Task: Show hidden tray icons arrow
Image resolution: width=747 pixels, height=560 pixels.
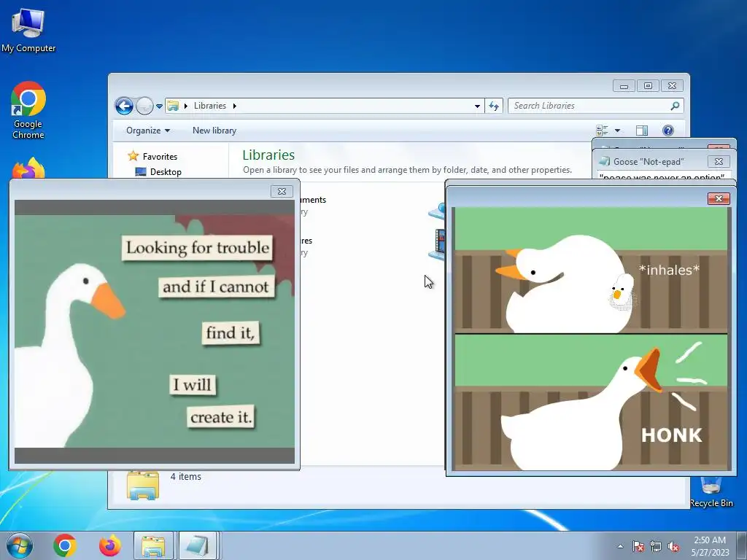Action: click(x=620, y=546)
